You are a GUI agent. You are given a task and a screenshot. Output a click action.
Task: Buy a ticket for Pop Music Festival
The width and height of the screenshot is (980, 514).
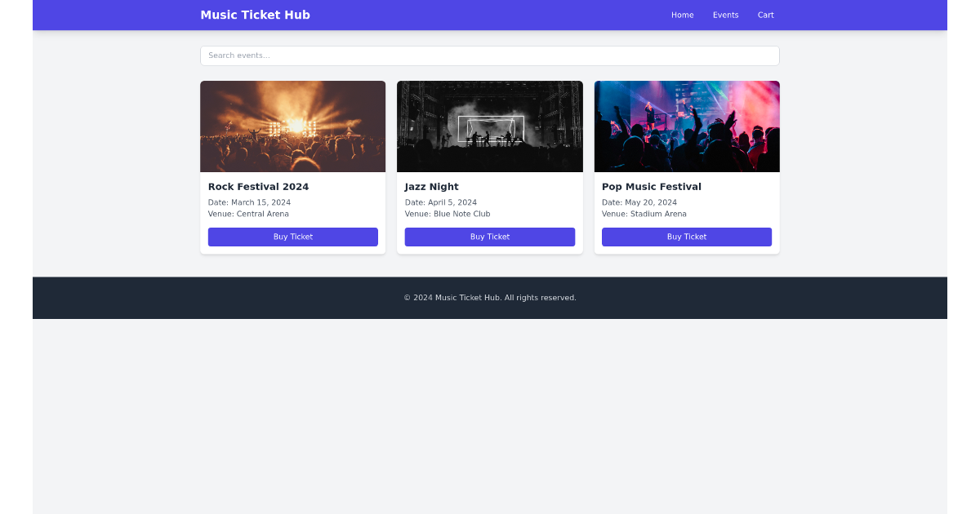pos(686,237)
